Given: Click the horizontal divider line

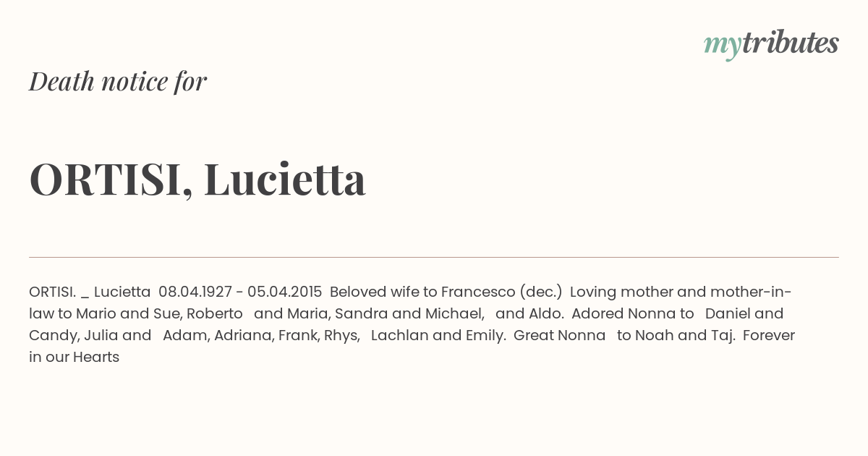Looking at the screenshot, I should pyautogui.click(x=434, y=257).
